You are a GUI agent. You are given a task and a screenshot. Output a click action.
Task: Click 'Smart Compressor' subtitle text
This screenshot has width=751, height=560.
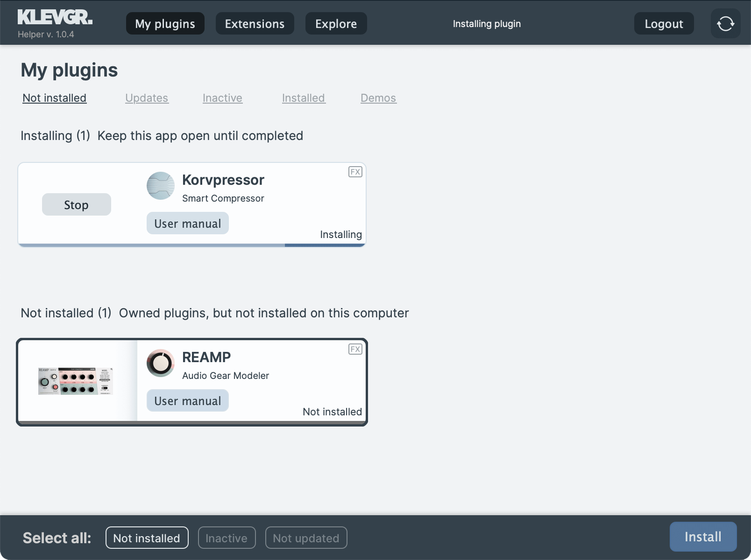tap(223, 198)
